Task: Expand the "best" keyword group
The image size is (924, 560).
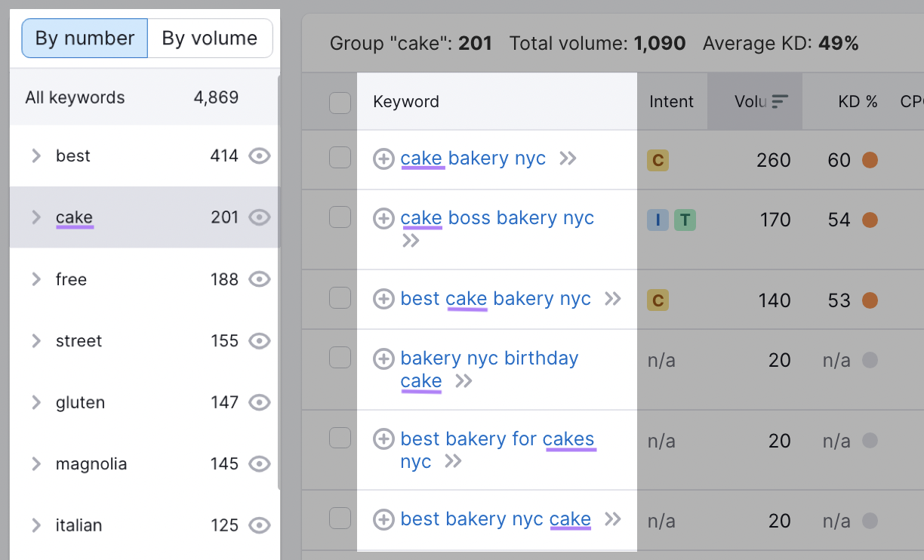Action: click(35, 155)
